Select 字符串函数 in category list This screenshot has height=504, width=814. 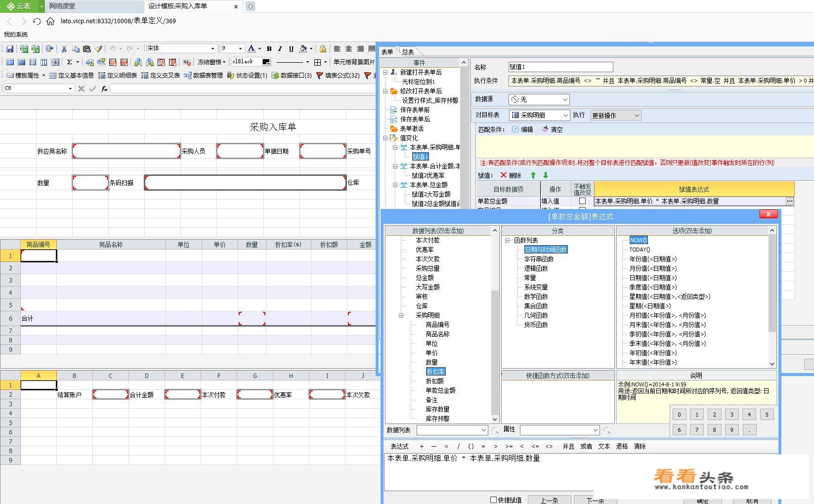tap(539, 259)
